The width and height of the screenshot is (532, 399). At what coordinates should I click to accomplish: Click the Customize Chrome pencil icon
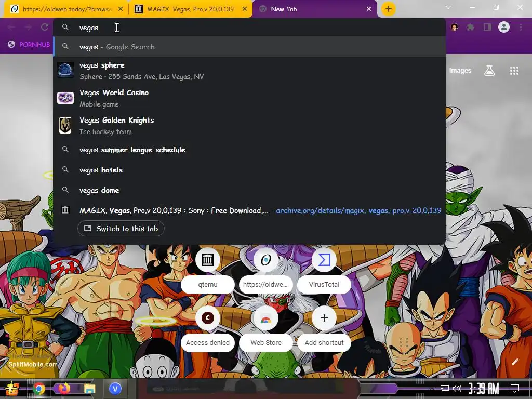click(515, 362)
